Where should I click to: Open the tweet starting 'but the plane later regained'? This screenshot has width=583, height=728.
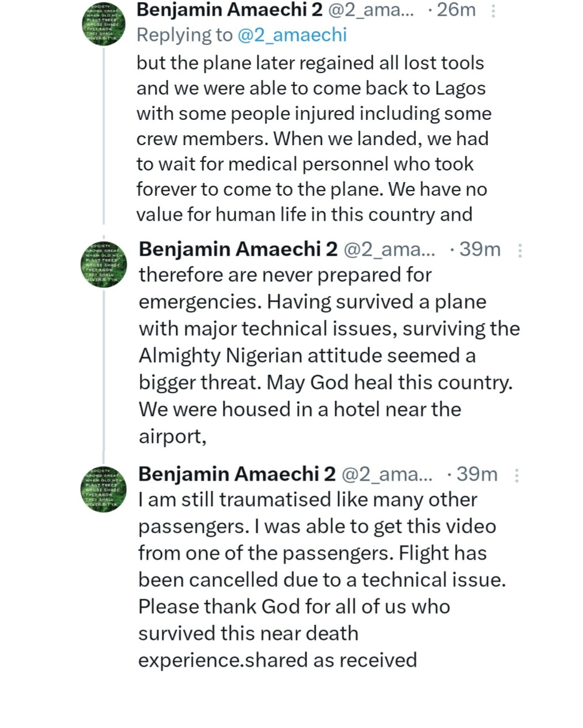click(x=311, y=138)
